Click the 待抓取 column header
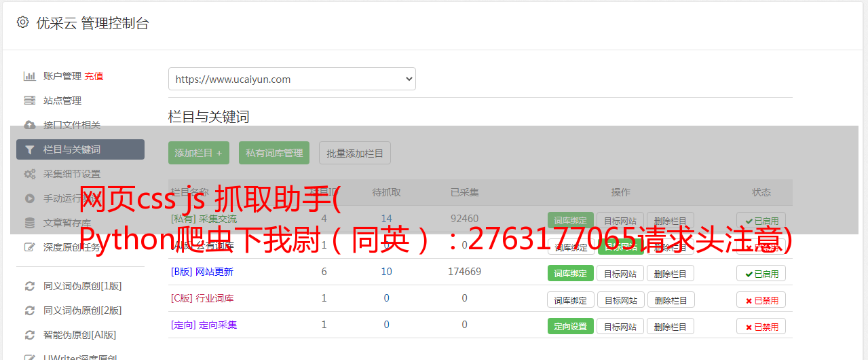The height and width of the screenshot is (360, 868). pyautogui.click(x=387, y=192)
